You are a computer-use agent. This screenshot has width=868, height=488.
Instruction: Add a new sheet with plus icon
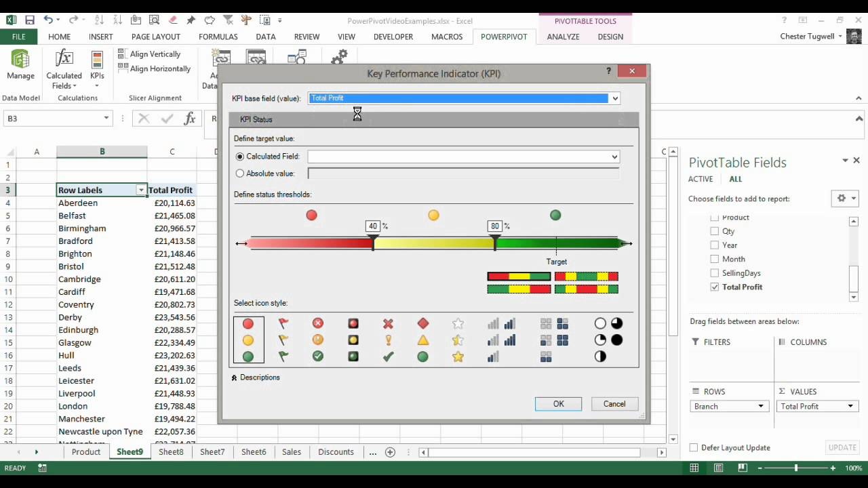(390, 452)
